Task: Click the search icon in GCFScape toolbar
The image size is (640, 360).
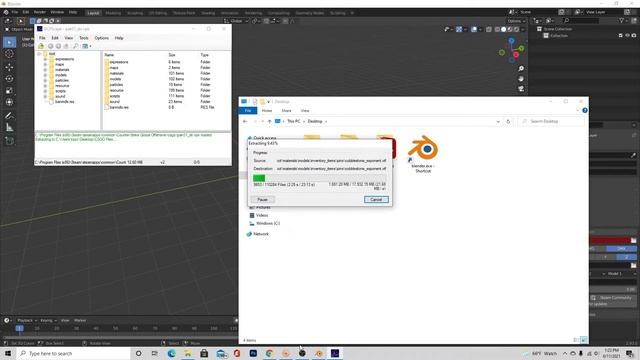Action: coord(76,46)
